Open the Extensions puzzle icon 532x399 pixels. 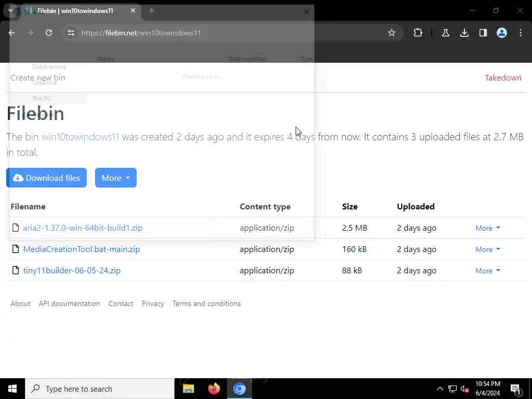click(418, 33)
